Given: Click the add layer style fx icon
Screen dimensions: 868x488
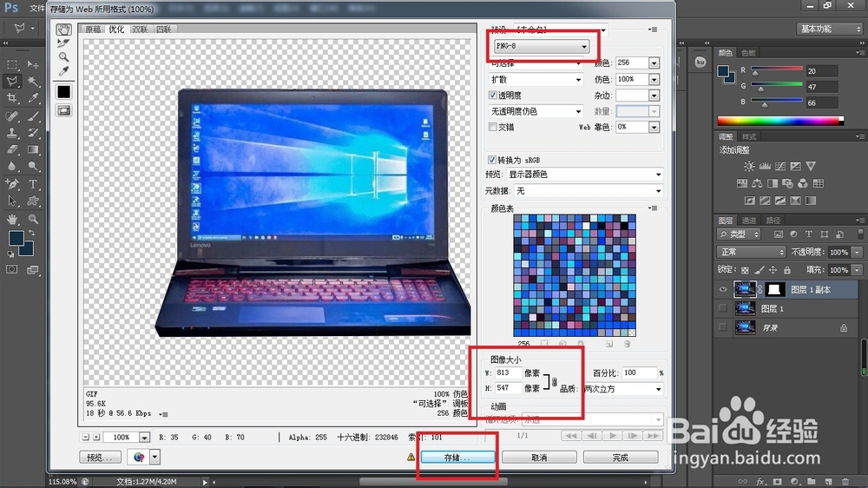Looking at the screenshot, I should 760,481.
